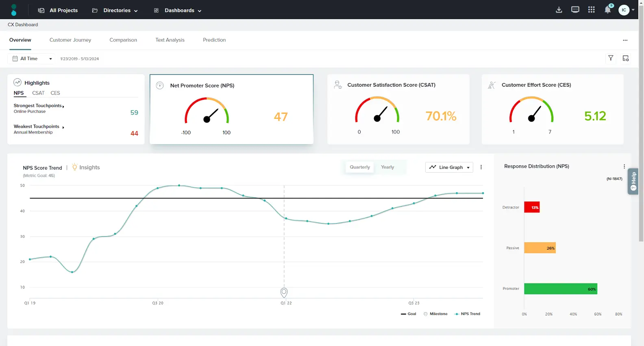This screenshot has height=346, width=644.
Task: Open NPS Score Trend kebab menu
Action: 481,167
